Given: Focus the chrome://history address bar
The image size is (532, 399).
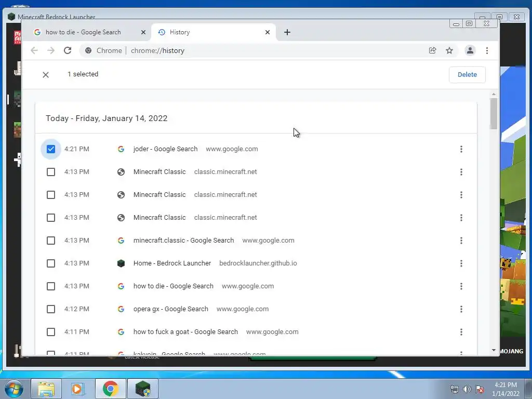Looking at the screenshot, I should pyautogui.click(x=251, y=50).
